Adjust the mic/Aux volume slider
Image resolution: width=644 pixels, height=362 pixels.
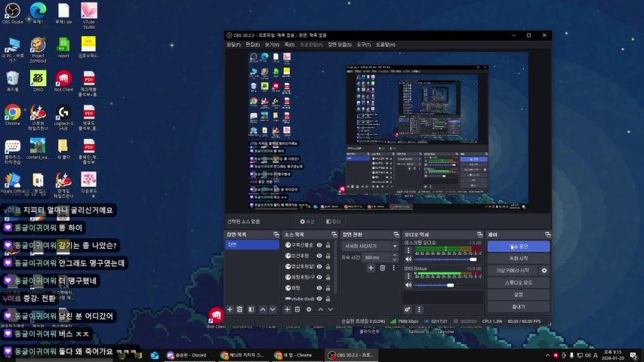pos(451,285)
